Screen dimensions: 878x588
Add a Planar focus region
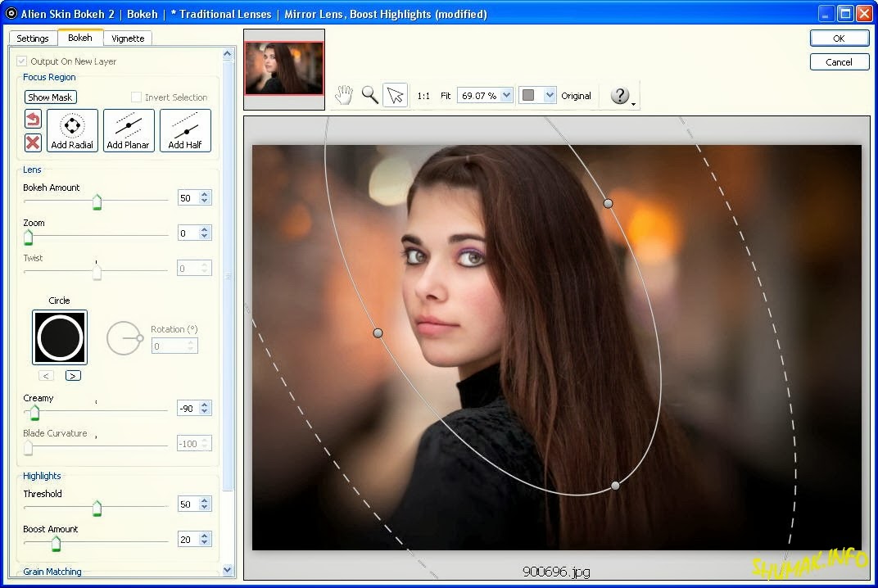(129, 130)
